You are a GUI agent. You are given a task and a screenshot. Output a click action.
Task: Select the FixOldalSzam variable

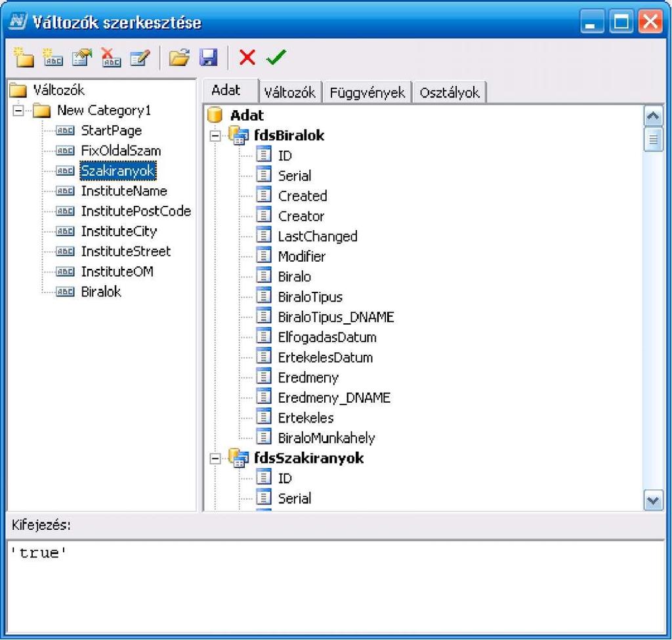tap(121, 151)
